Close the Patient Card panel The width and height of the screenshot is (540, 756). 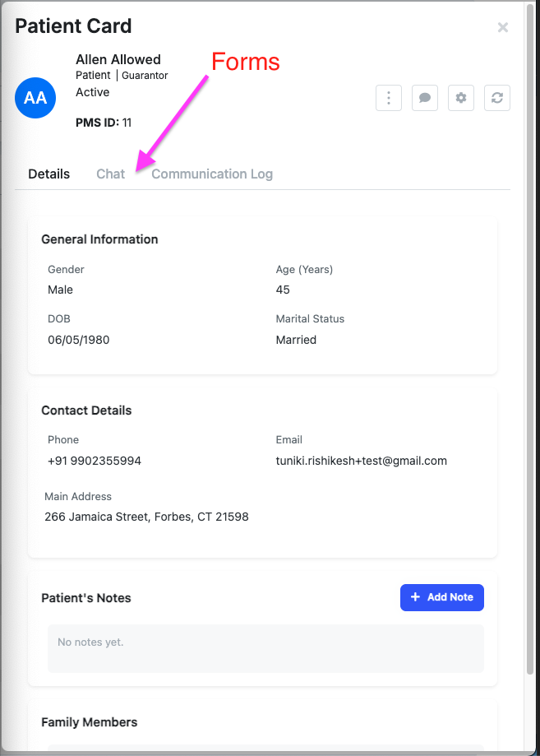503,27
